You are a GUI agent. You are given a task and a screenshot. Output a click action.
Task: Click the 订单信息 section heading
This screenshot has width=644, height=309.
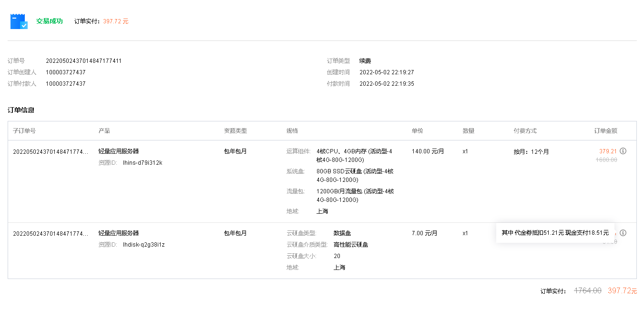21,110
